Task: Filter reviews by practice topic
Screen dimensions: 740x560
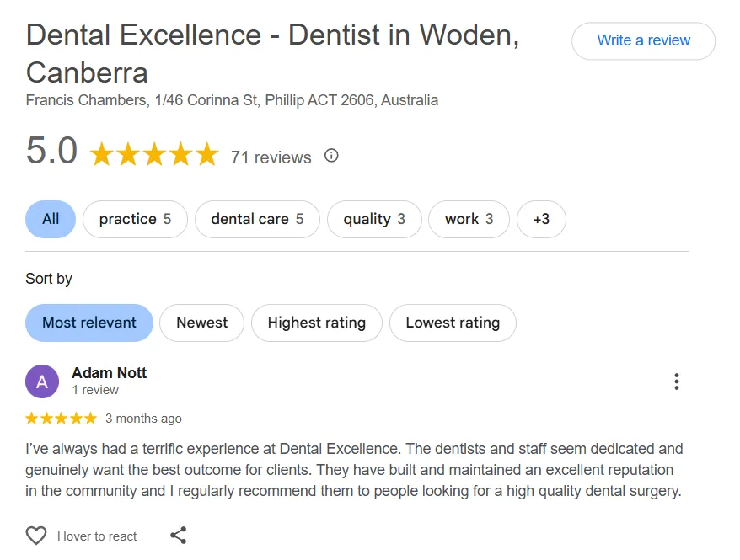Action: pos(135,219)
